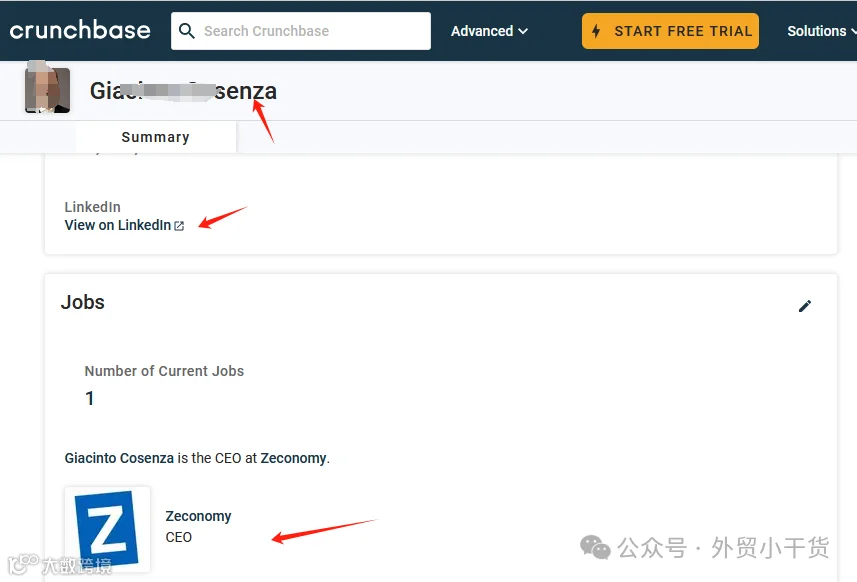The width and height of the screenshot is (857, 582).
Task: Expand the chevron next to Advanced
Action: 523,31
